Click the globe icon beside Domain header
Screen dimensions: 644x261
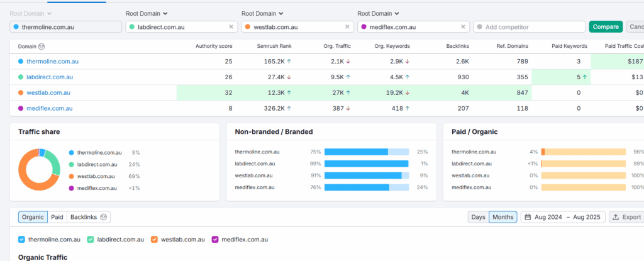42,46
